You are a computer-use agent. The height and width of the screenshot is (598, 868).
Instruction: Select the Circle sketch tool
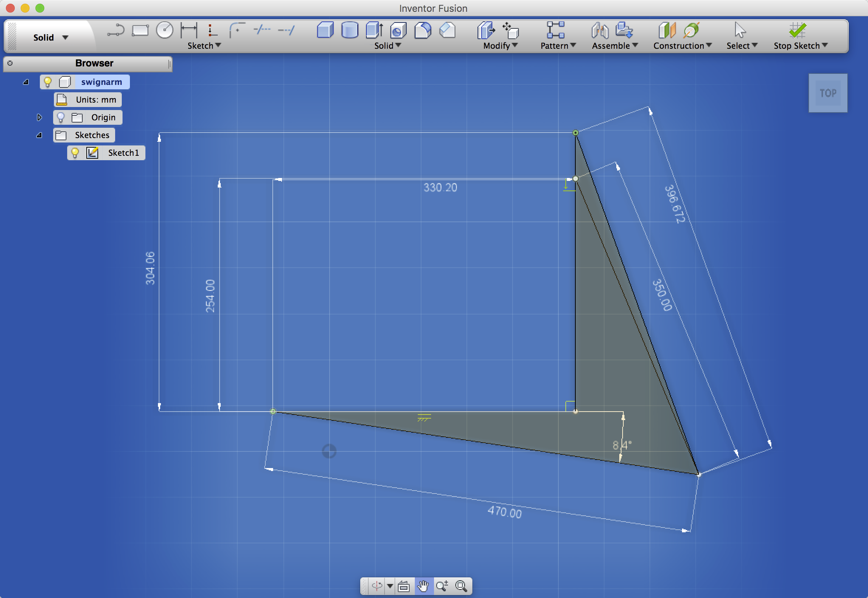pos(165,30)
